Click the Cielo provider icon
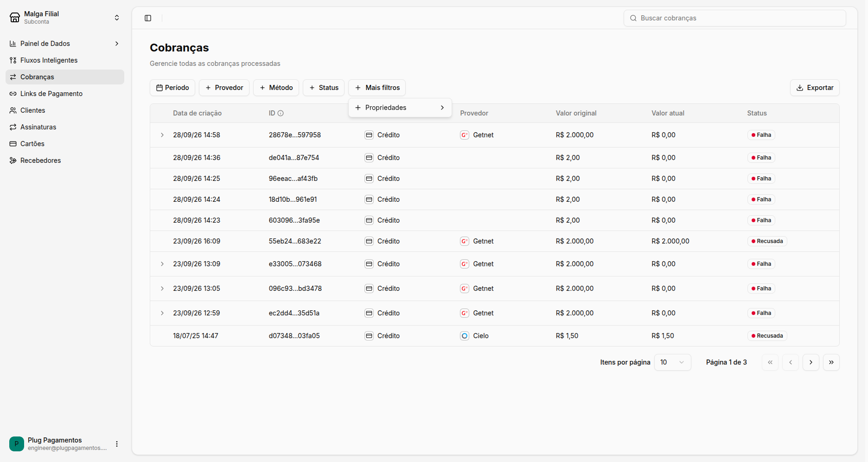868x462 pixels. coord(464,336)
